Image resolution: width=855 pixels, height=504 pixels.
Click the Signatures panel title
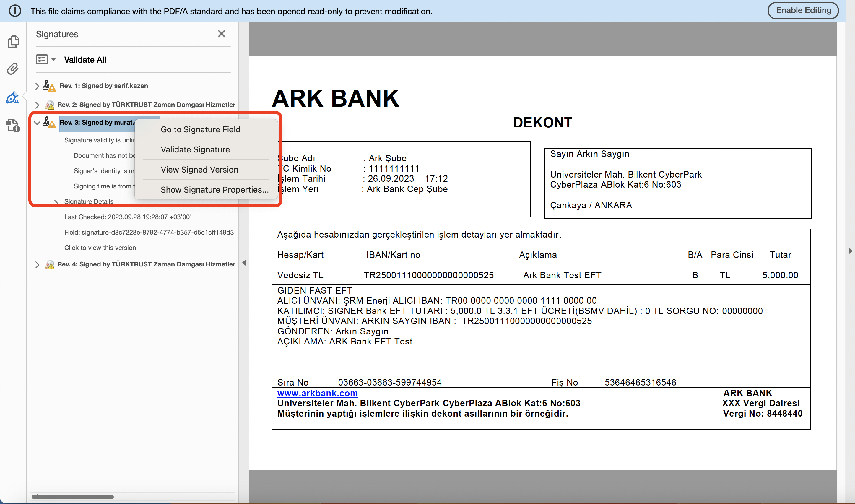[x=57, y=34]
